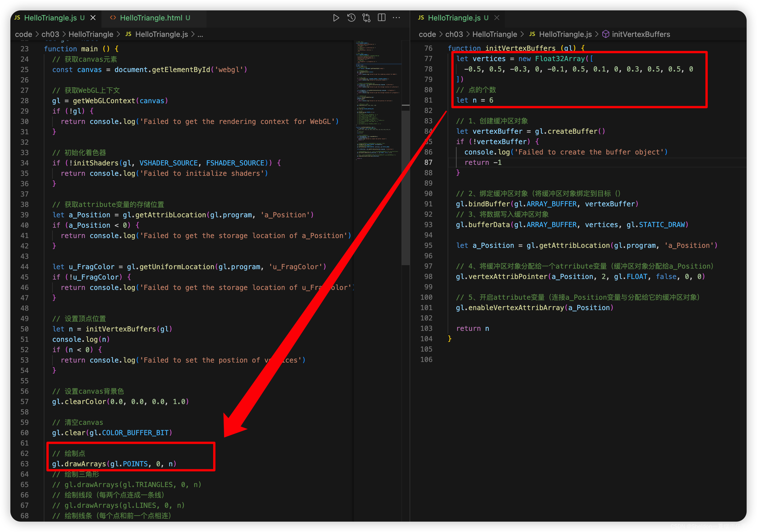The image size is (757, 532).
Task: Split the editor with the split icon
Action: click(381, 18)
